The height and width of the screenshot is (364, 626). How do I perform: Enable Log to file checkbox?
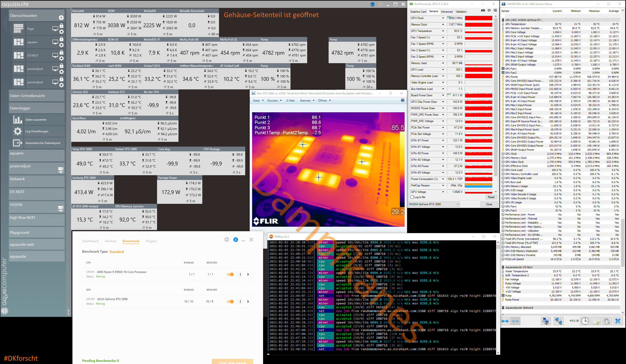[x=412, y=197]
